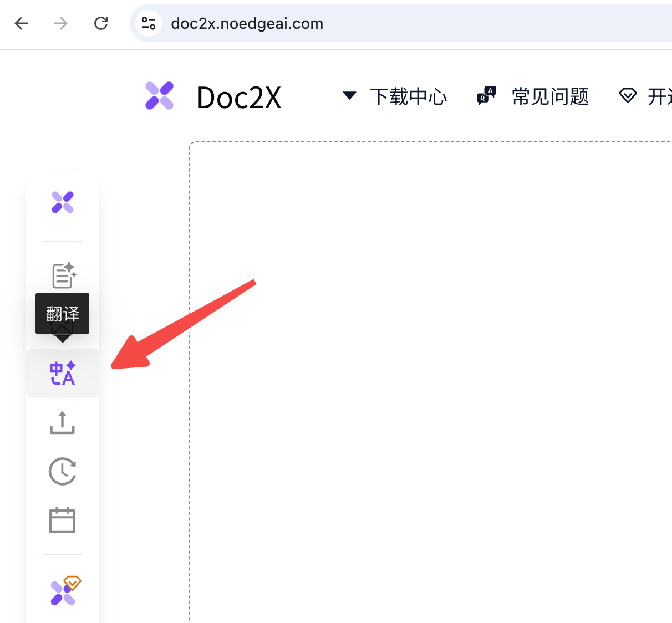
Task: Click the sidebar membership diamond logo
Action: pyautogui.click(x=65, y=591)
